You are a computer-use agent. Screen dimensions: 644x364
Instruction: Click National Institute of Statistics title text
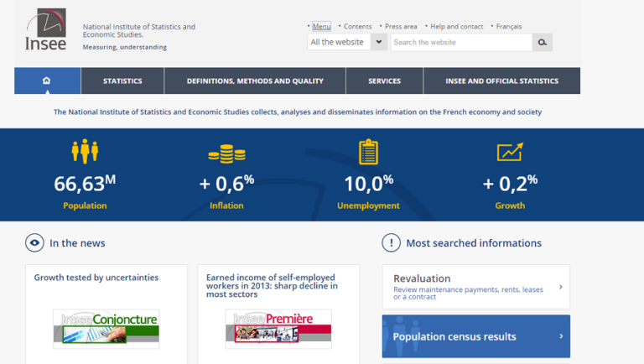tap(139, 30)
